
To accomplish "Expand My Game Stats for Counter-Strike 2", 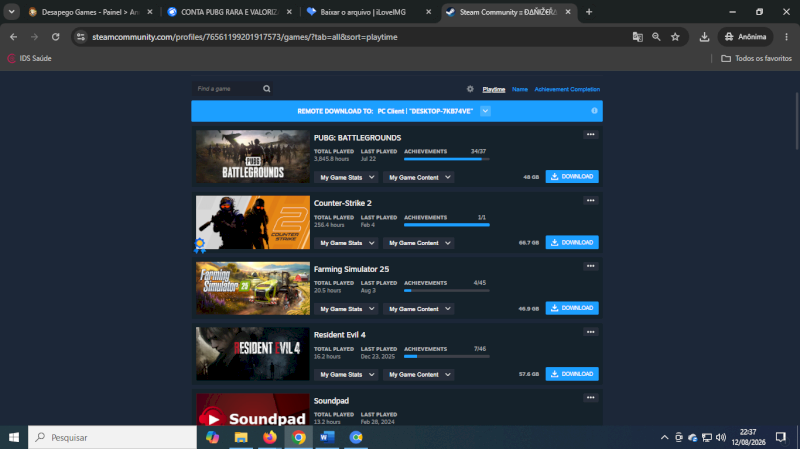I will click(346, 243).
